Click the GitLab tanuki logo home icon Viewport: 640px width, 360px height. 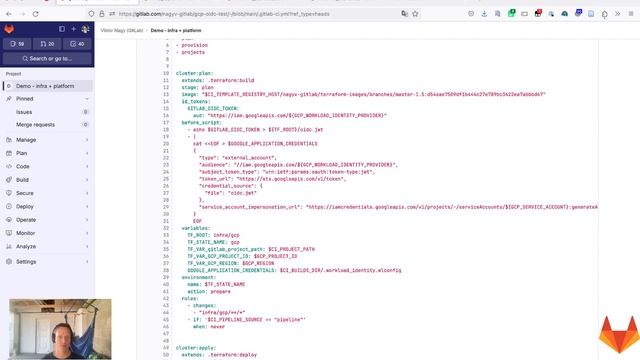pos(9,29)
